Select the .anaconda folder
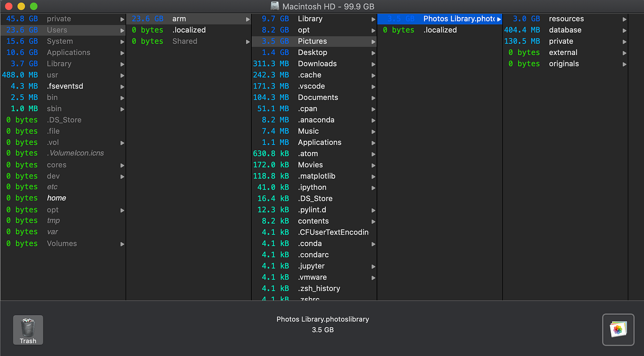 coord(314,120)
